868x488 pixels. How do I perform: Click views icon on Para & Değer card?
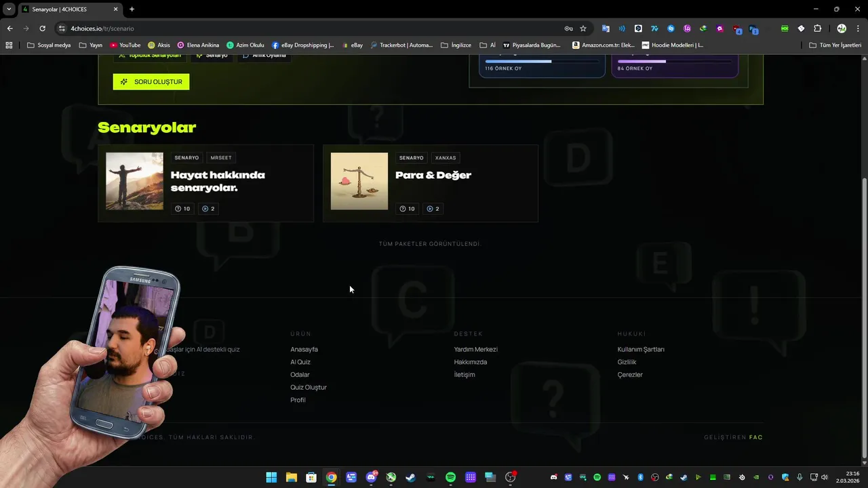pyautogui.click(x=429, y=209)
